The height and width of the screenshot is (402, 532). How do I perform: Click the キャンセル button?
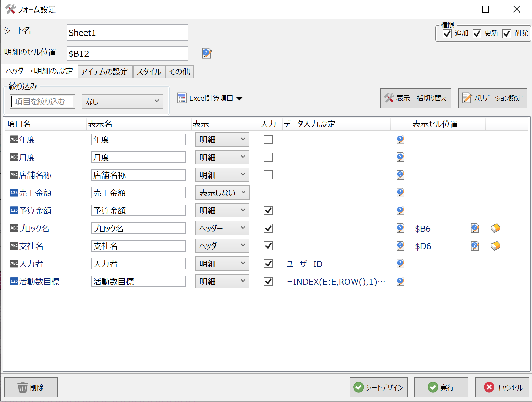coord(502,387)
